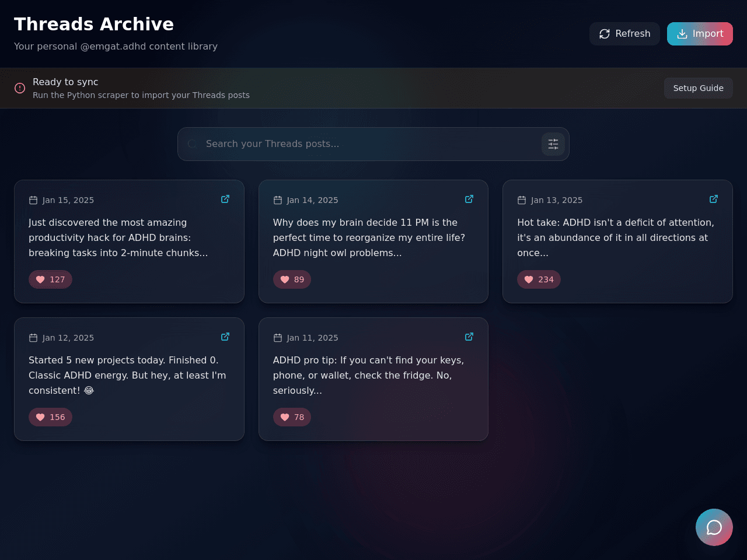Screen dimensions: 747x560
Task: Click the Jan 14, 2025 date label
Action: pos(313,200)
